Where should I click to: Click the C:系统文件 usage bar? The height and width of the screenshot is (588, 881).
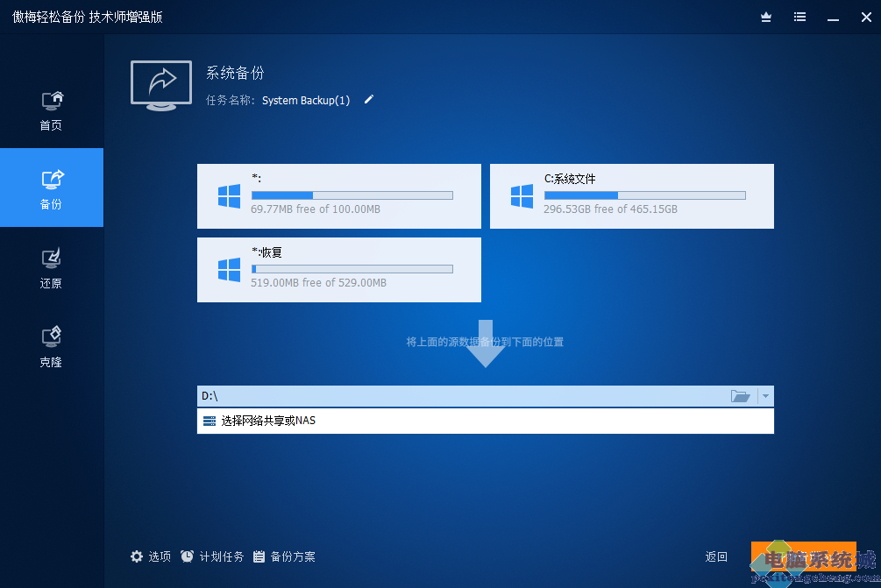pos(645,195)
